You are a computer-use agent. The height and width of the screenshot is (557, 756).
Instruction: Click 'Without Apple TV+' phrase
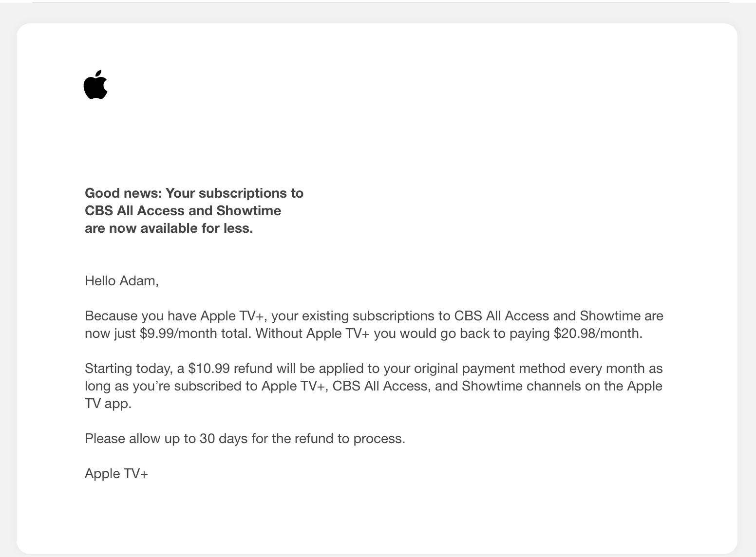coord(313,334)
